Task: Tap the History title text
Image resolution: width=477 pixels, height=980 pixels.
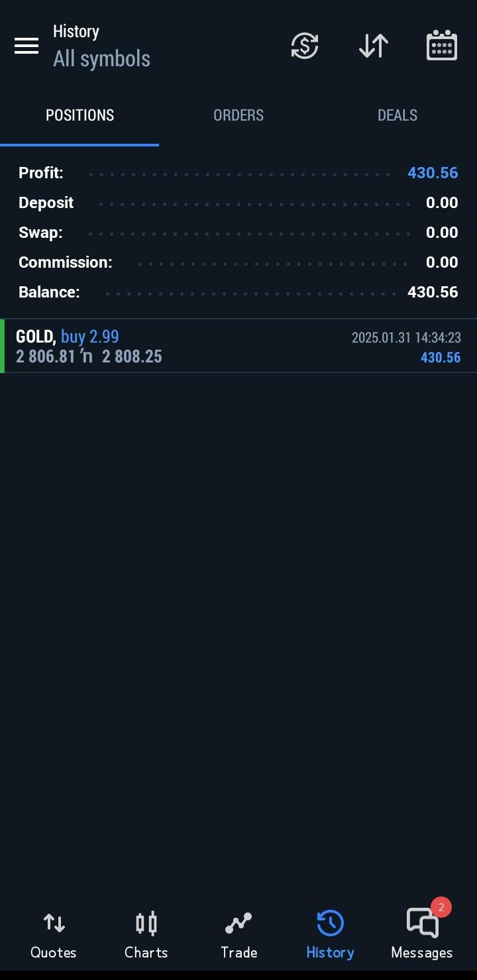Action: [76, 31]
